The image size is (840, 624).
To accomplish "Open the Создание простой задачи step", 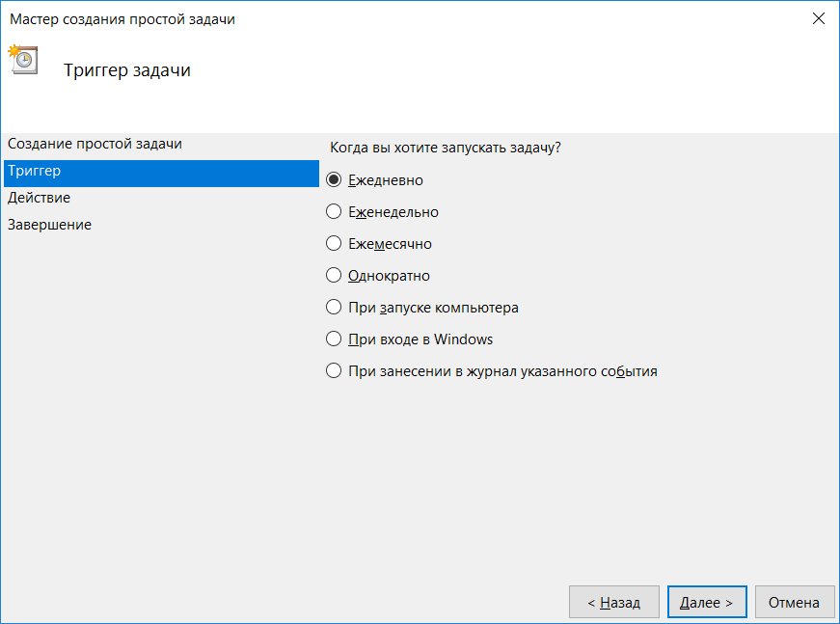I will (95, 144).
